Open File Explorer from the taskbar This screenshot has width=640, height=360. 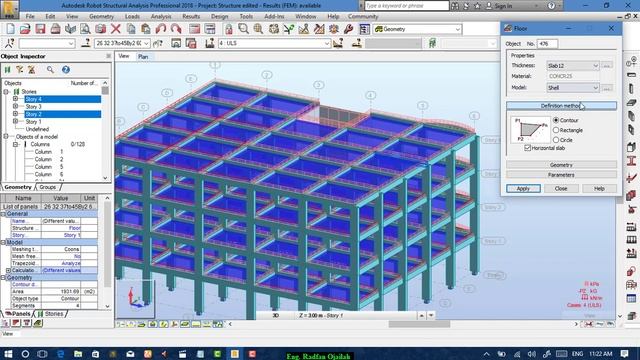78,353
